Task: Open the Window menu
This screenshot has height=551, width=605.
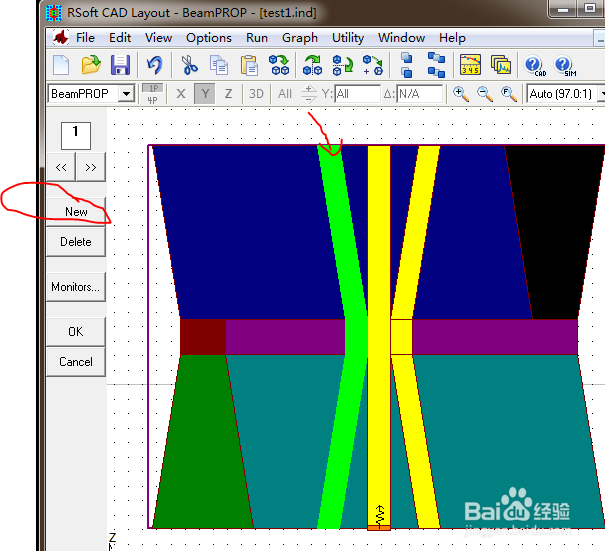Action: [x=402, y=38]
